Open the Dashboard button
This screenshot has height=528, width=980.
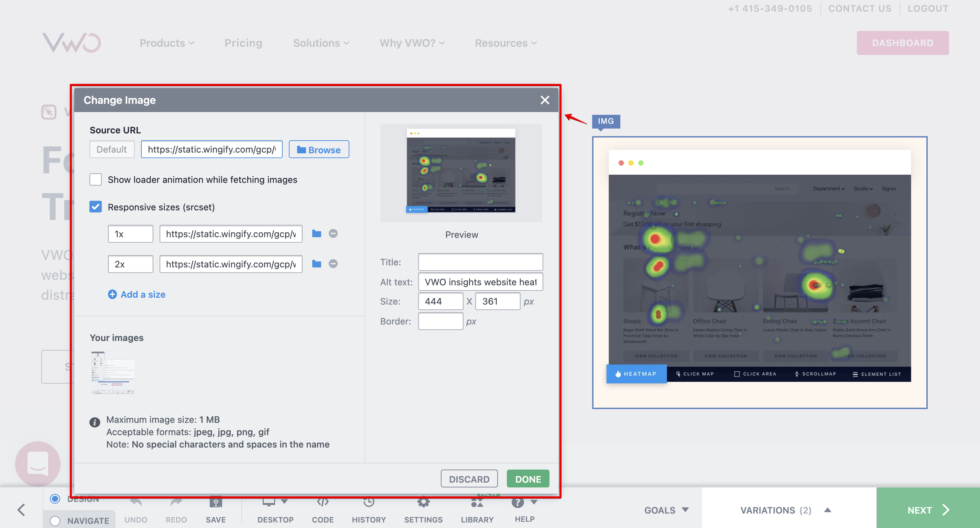(x=902, y=43)
